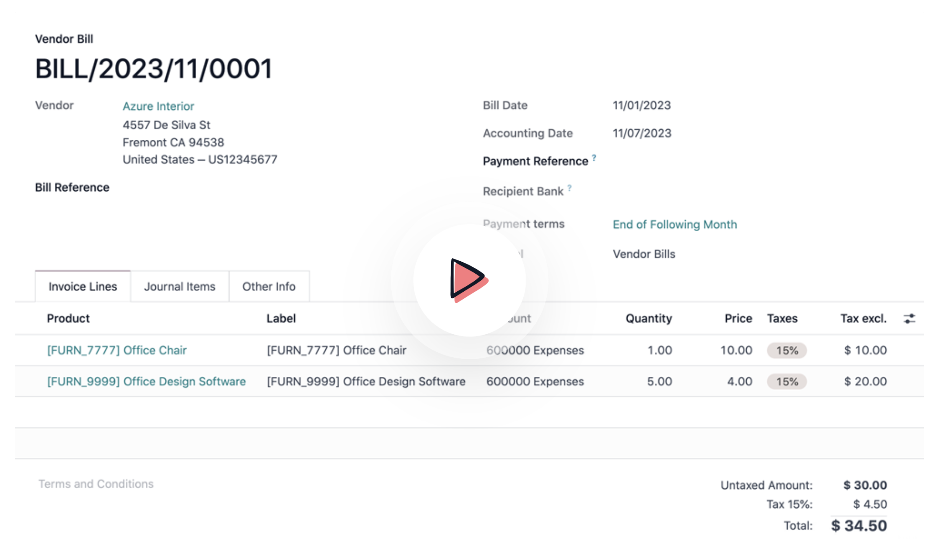Click the [FURN_9999] Office Design Software label cell
The width and height of the screenshot is (938, 560).
[x=366, y=381]
